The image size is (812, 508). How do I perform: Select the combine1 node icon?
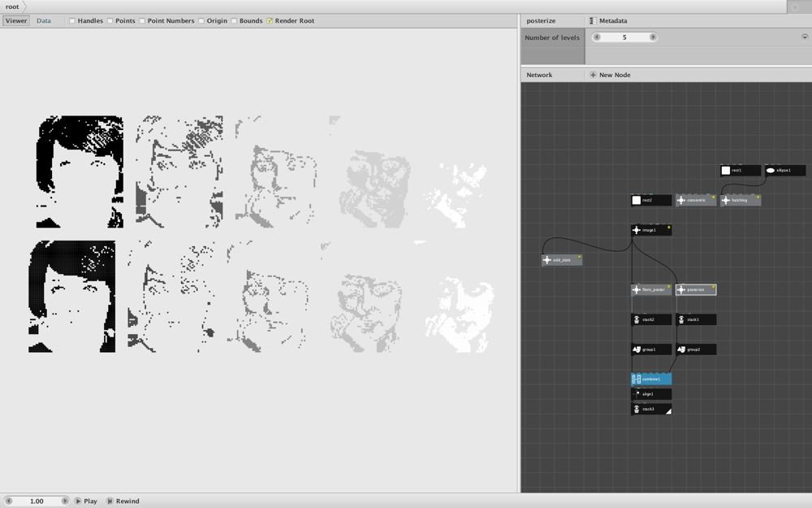(637, 380)
